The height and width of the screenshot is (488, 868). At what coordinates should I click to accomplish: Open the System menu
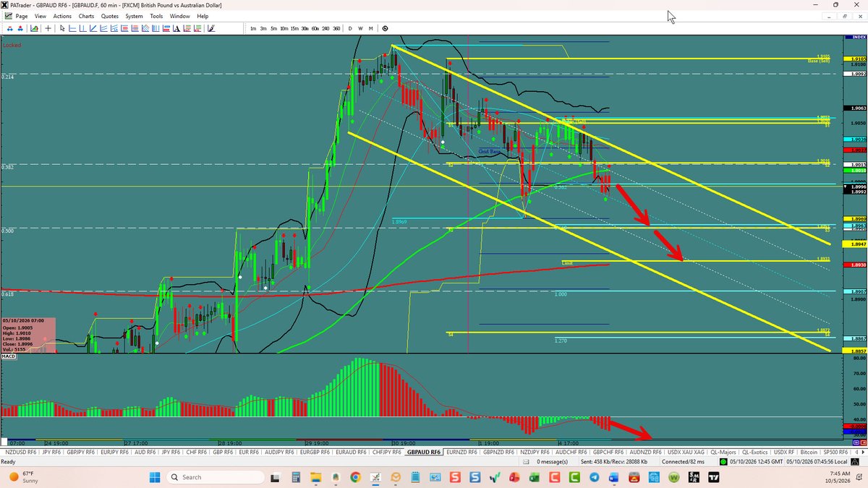pos(134,16)
